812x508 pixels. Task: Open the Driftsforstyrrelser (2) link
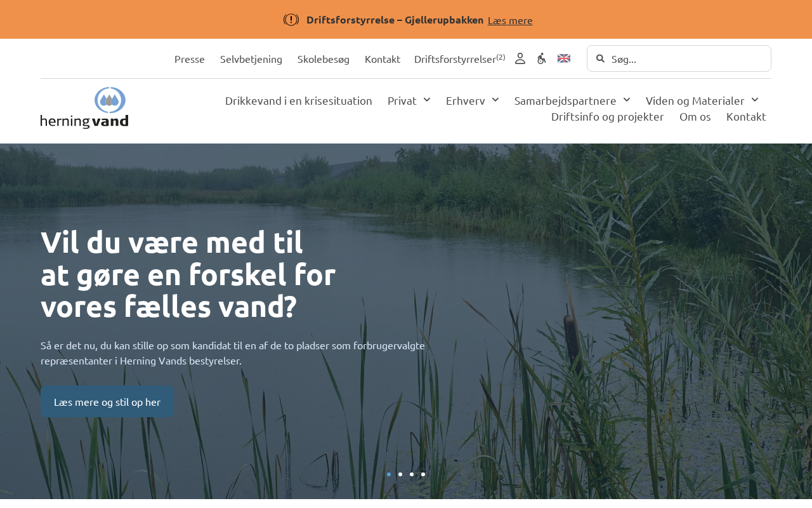(x=460, y=58)
